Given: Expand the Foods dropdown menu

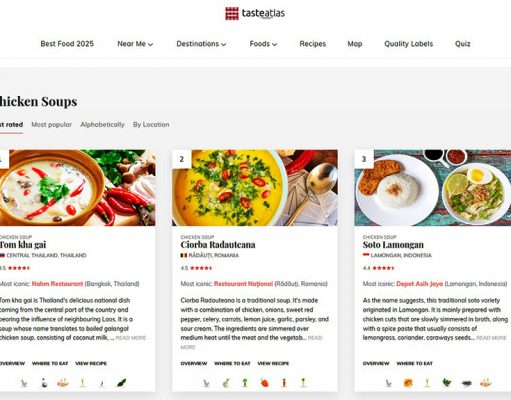Looking at the screenshot, I should [263, 44].
